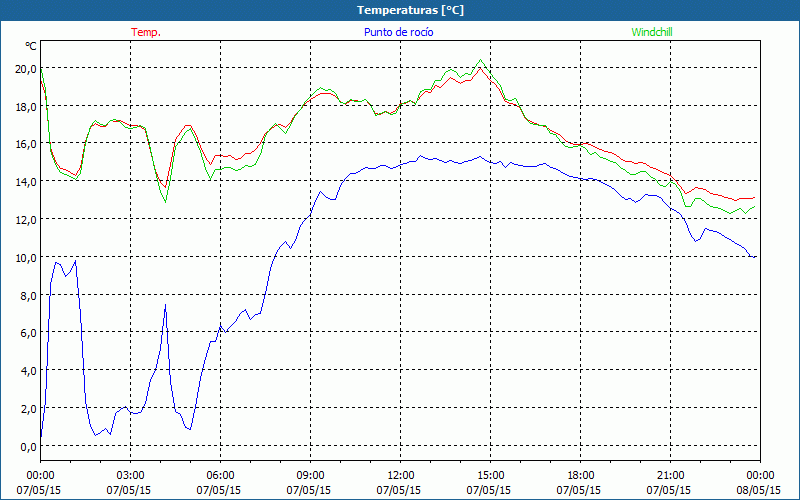Click the temperature peak near 15:00

tap(480, 68)
